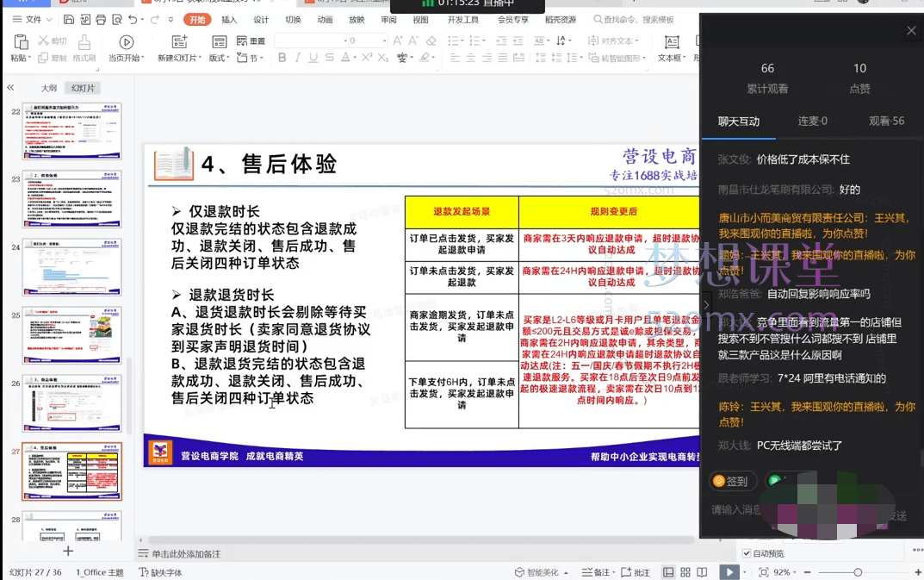Image resolution: width=924 pixels, height=580 pixels.
Task: Click the 签到 sign-in button
Action: [732, 480]
